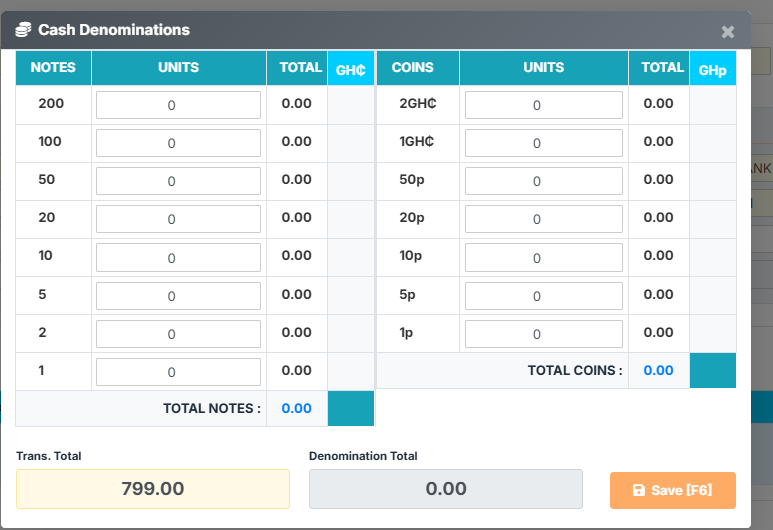
Task: Focus the 50p coin units field
Action: (543, 181)
